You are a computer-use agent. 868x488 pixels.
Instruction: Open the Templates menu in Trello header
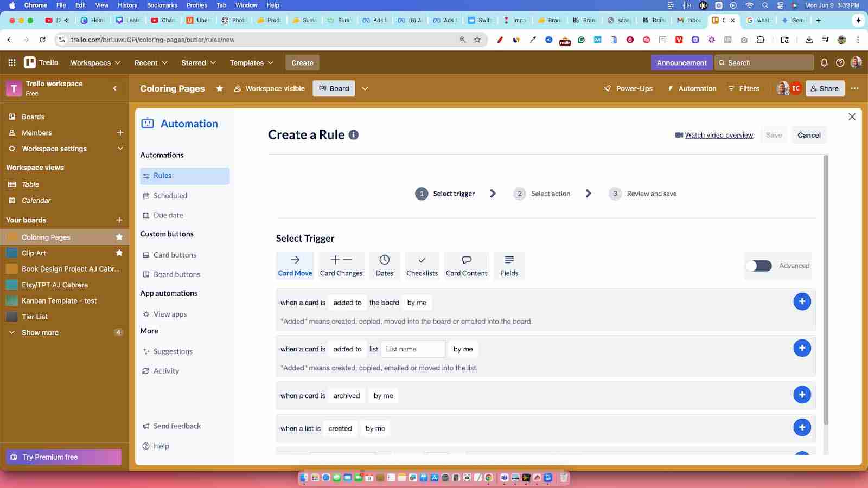[x=250, y=62]
